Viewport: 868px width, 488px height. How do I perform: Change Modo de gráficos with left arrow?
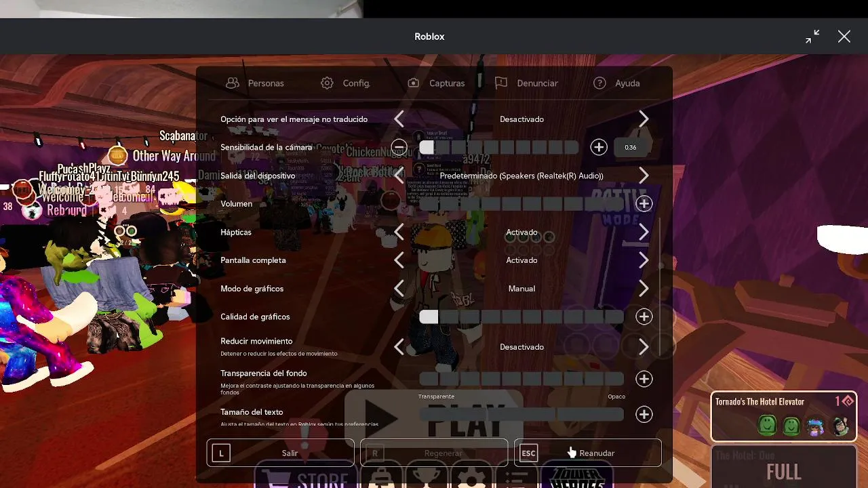point(399,289)
